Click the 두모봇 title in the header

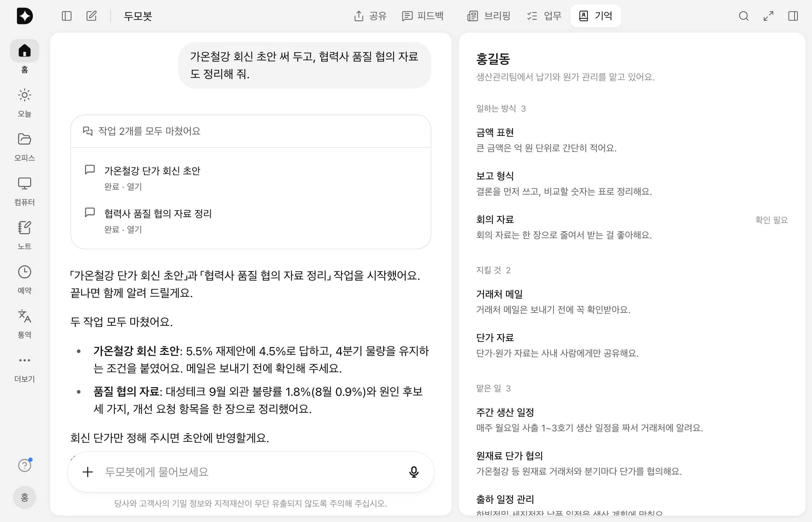click(138, 16)
